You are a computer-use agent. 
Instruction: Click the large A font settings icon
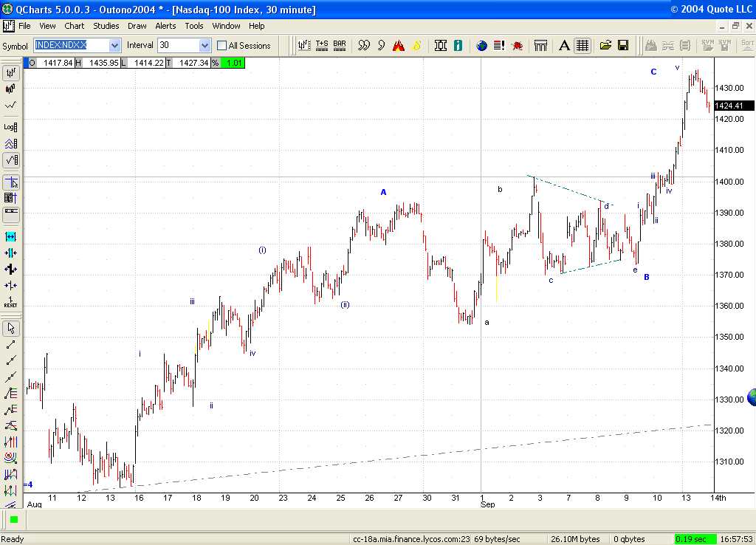[563, 45]
